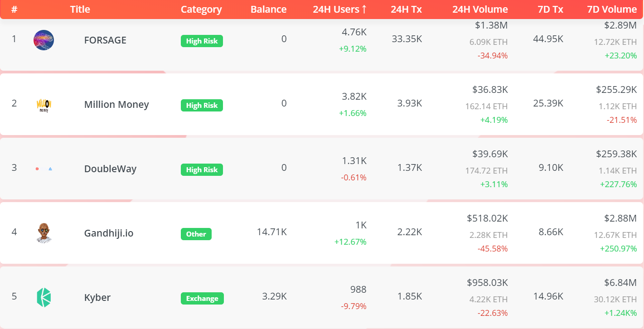
Task: Click the FORSAGE dapp logo icon
Action: click(44, 40)
